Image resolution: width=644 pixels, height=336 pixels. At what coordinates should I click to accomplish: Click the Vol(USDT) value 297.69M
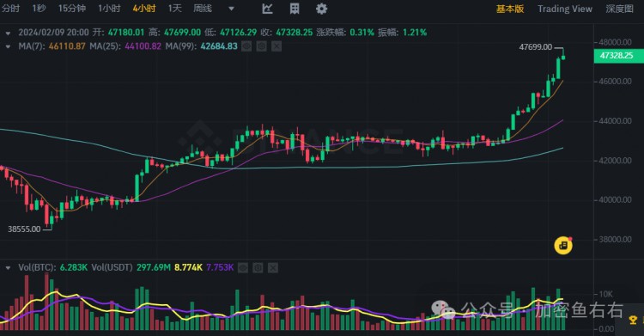[154, 268]
